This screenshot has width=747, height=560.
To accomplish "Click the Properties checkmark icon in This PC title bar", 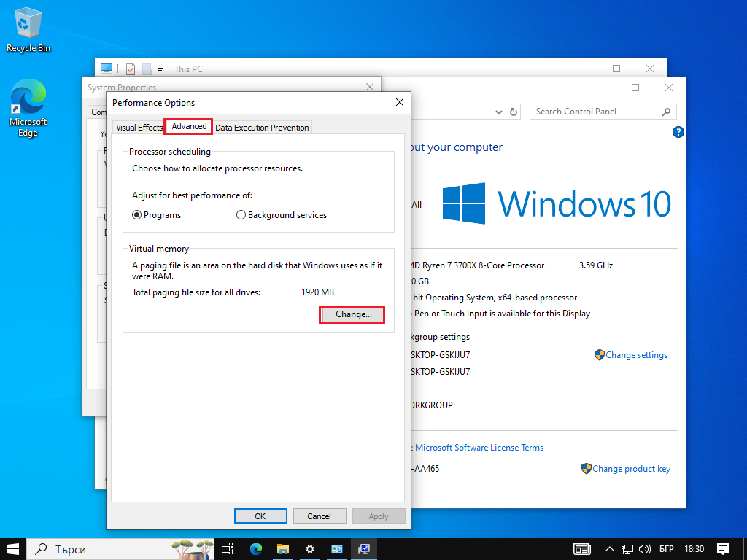I will [x=130, y=69].
